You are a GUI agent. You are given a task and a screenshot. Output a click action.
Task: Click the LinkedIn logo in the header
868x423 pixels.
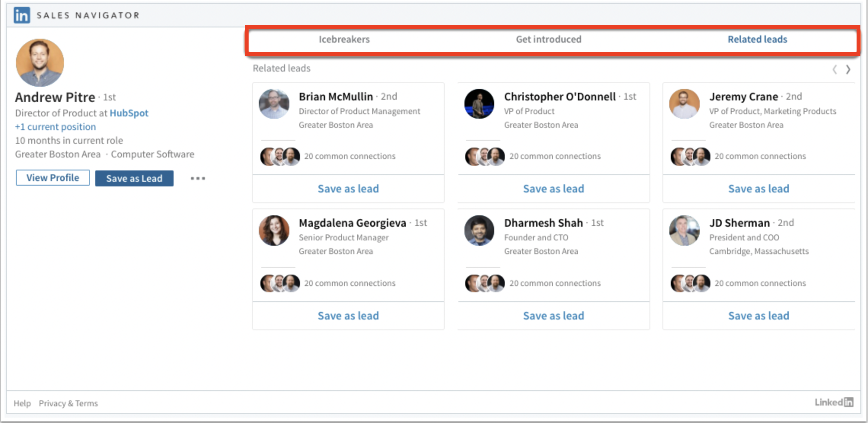click(22, 15)
